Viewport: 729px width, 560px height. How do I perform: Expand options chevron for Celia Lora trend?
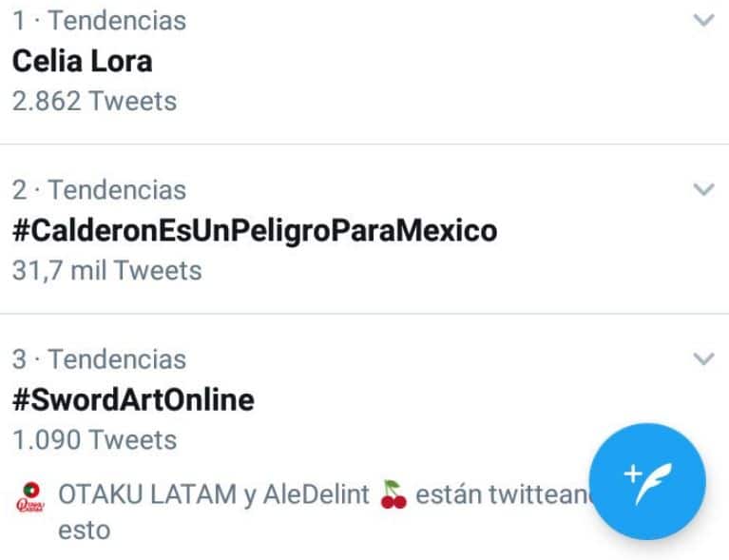click(x=703, y=20)
